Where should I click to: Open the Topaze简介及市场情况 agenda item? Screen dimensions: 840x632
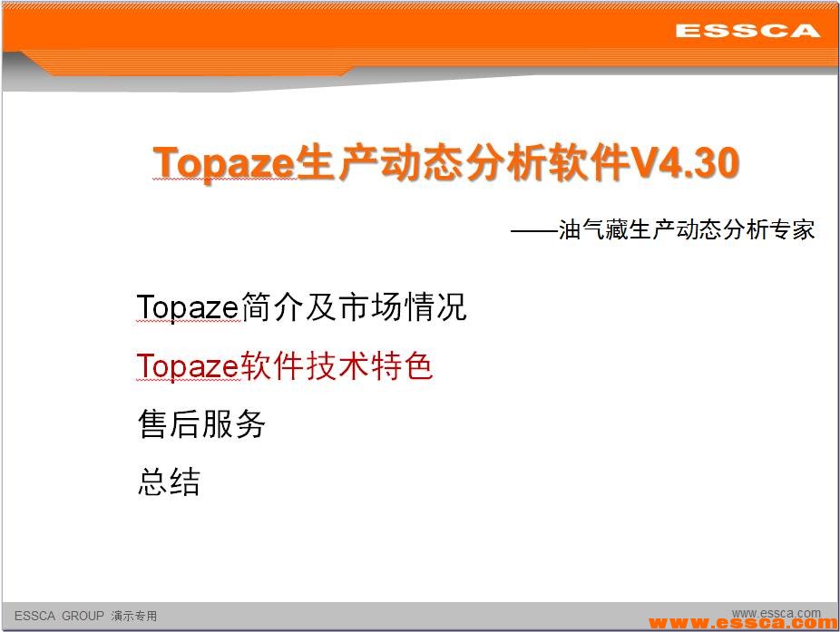[301, 307]
